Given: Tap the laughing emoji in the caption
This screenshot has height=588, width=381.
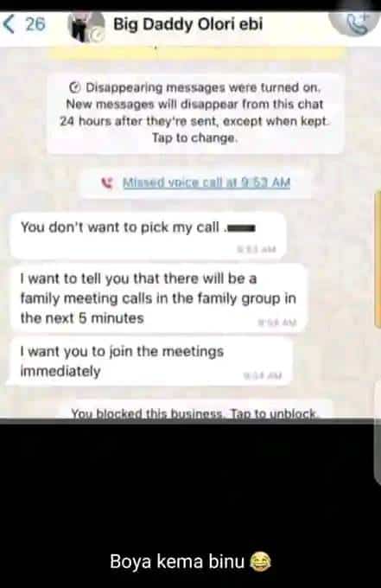Looking at the screenshot, I should point(260,561).
